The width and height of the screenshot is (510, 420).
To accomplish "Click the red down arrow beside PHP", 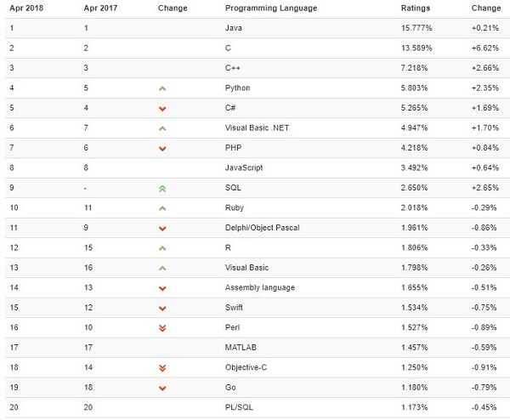I will pos(162,149).
